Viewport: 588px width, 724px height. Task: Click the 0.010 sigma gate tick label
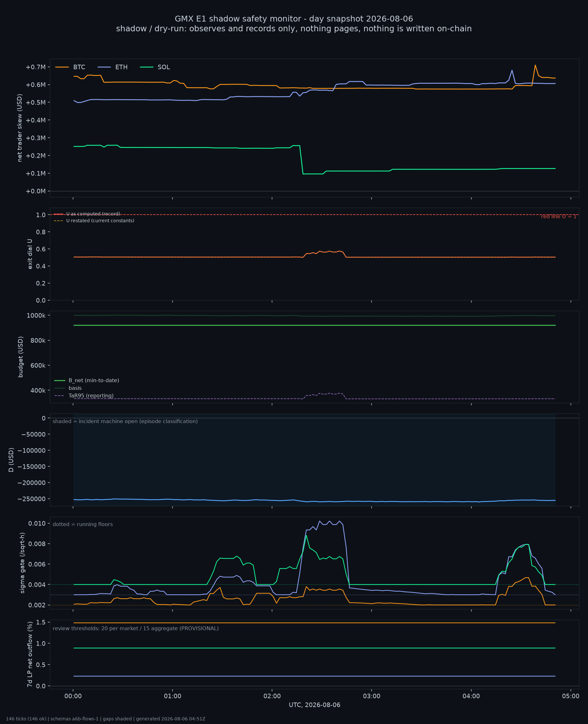37,524
